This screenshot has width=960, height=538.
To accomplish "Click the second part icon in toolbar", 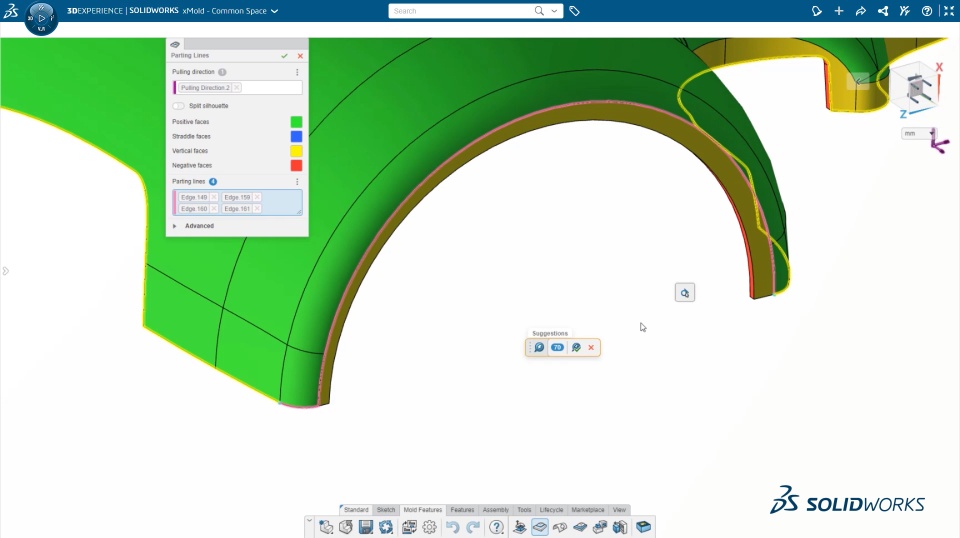I will [346, 527].
